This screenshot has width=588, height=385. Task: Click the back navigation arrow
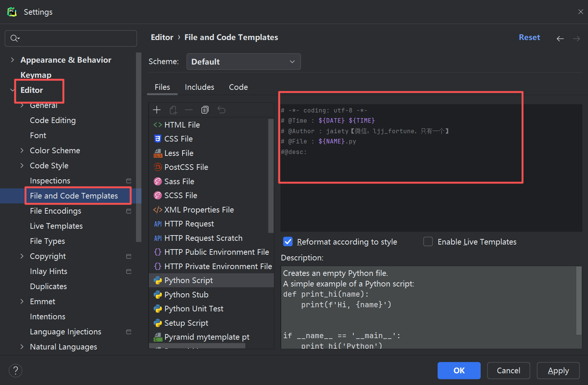pos(560,38)
